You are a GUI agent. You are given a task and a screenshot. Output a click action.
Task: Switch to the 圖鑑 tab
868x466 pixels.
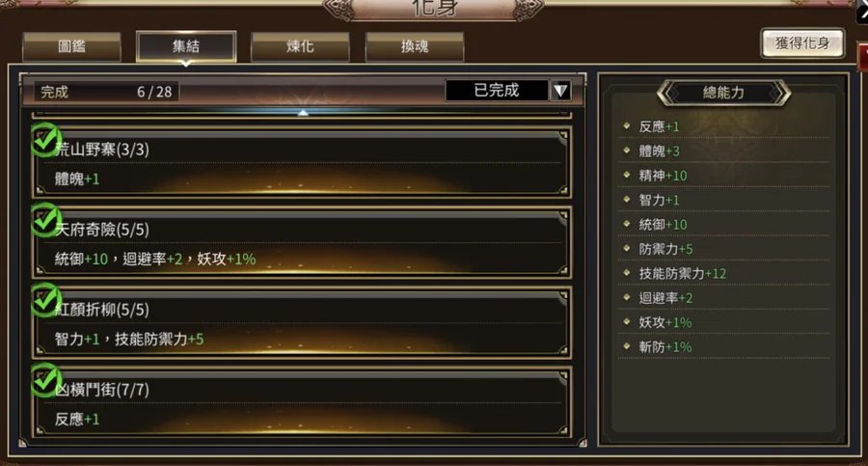pos(71,46)
